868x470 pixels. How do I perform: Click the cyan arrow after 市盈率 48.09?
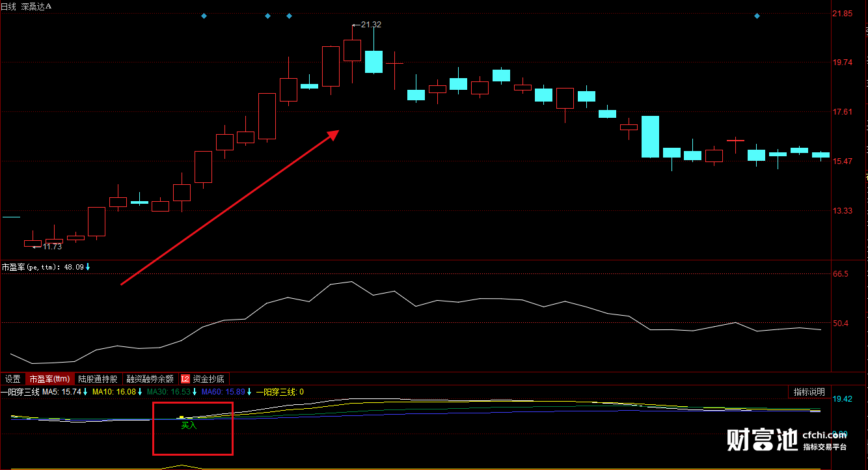(88, 267)
